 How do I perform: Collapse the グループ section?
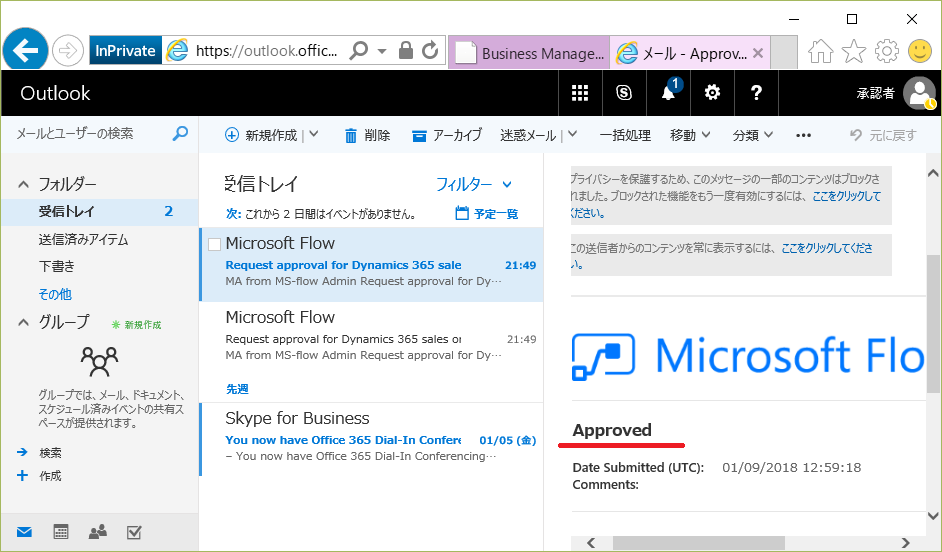(x=23, y=323)
